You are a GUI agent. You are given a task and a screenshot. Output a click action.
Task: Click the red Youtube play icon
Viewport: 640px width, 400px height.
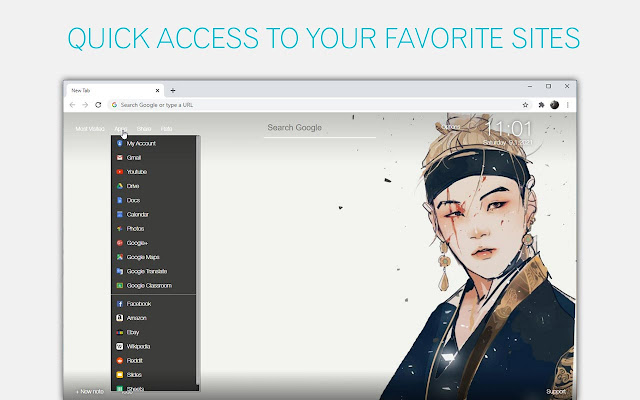point(120,172)
